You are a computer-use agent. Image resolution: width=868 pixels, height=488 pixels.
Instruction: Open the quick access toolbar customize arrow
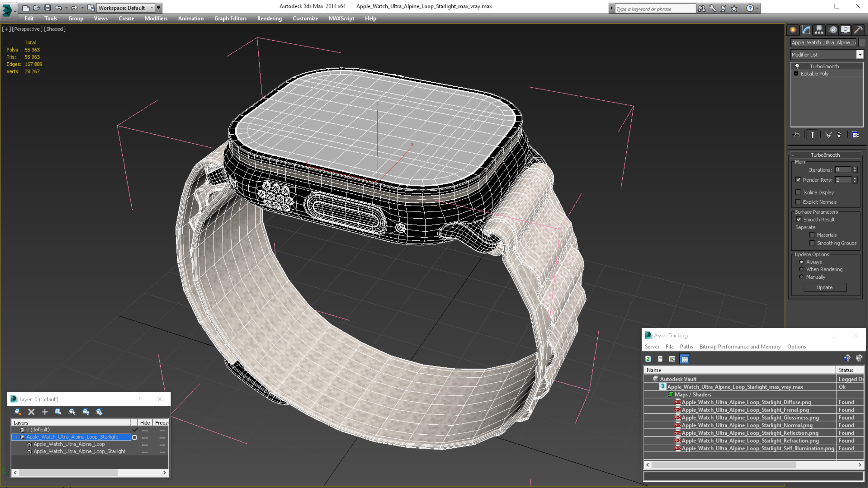click(158, 8)
